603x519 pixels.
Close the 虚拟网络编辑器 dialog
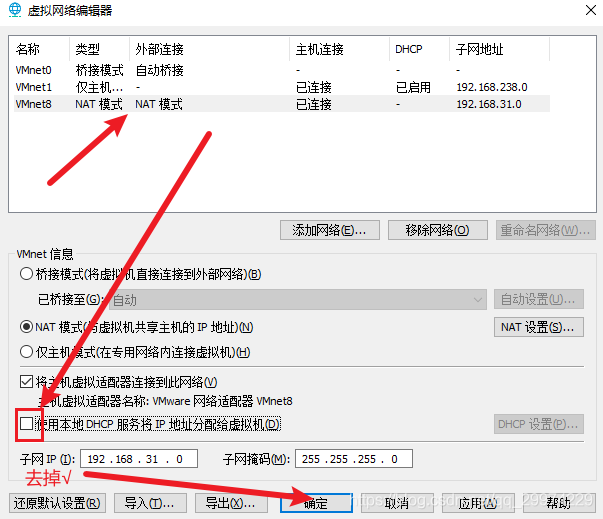click(x=591, y=10)
